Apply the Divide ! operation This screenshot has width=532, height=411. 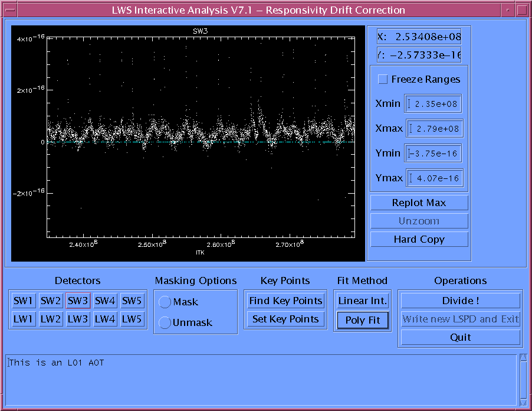(x=461, y=301)
